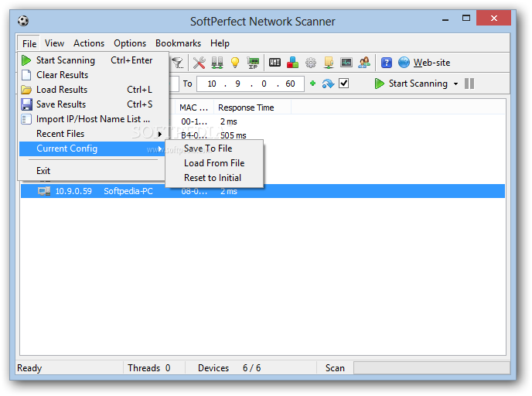532x396 pixels.
Task: Click green plus icon beside IP range
Action: tap(313, 83)
